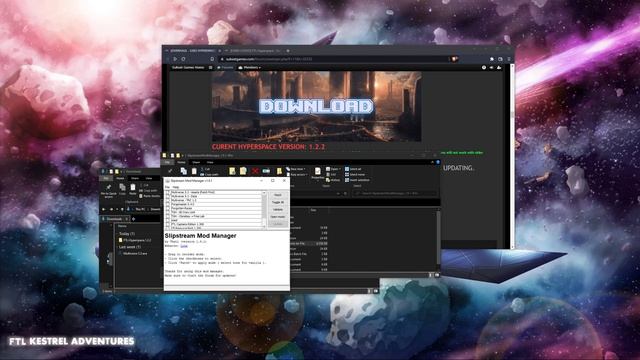The width and height of the screenshot is (640, 360).
Task: Close the Downloads Explorer tab
Action: point(127,219)
